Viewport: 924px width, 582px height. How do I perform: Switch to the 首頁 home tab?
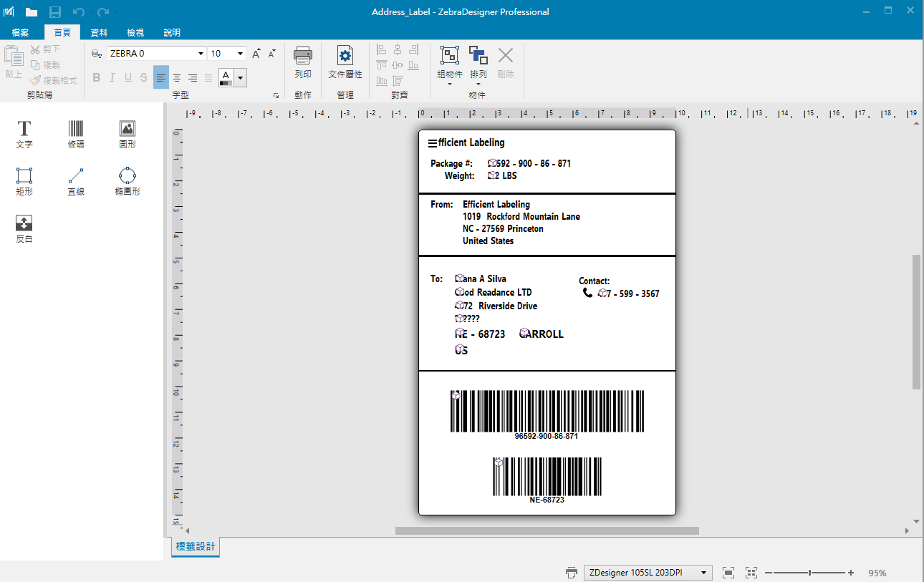[62, 33]
